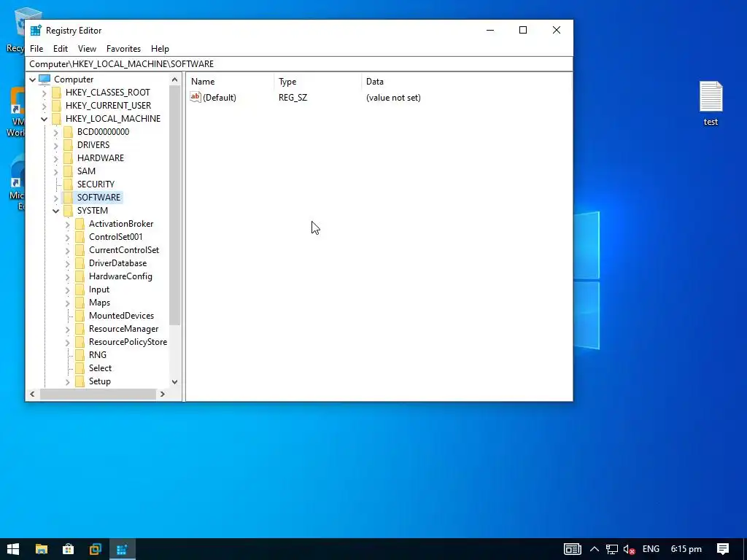
Task: Expand the ActivationBroker key arrow
Action: coord(68,225)
